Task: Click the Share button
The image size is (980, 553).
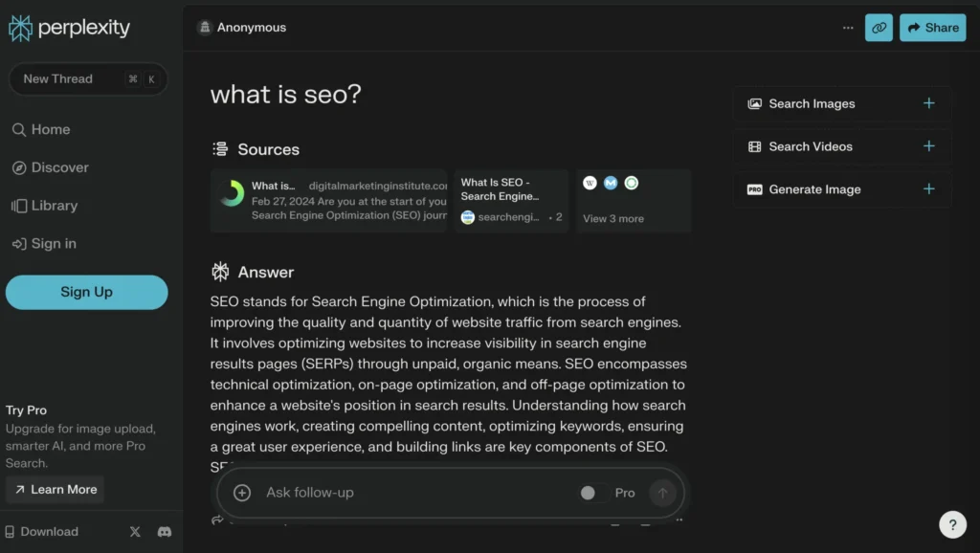Action: pos(933,28)
